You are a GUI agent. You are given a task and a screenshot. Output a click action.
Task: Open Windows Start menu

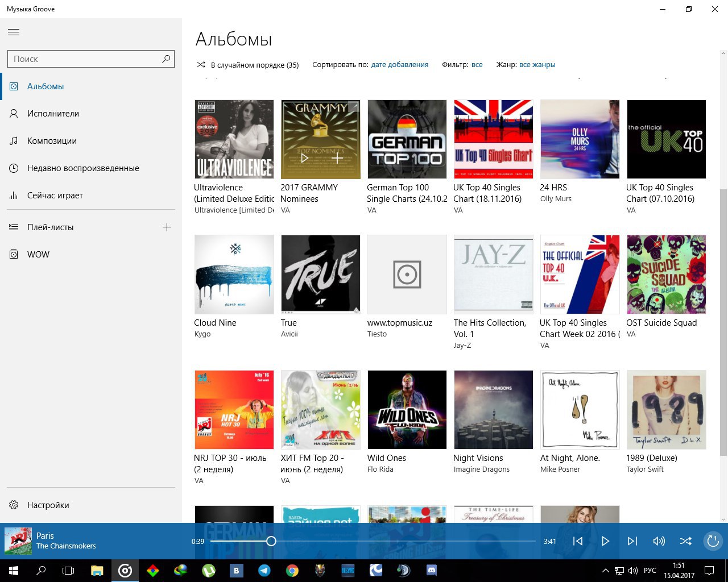click(14, 571)
